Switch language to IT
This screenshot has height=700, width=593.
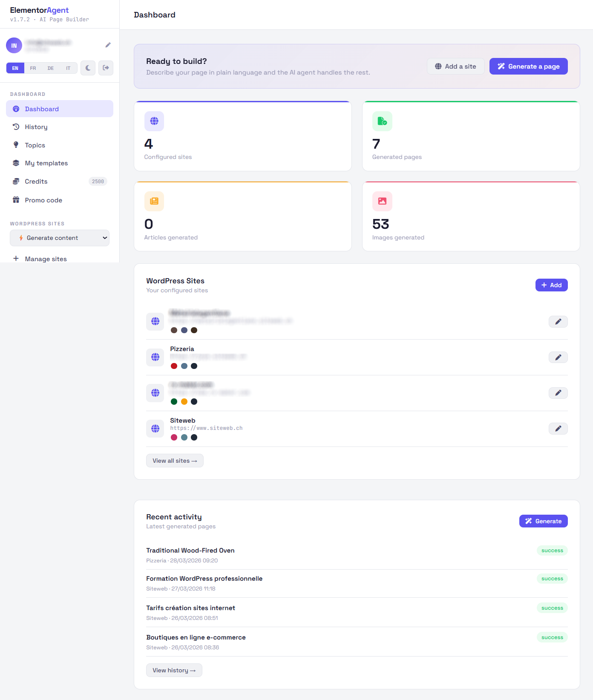(x=68, y=68)
